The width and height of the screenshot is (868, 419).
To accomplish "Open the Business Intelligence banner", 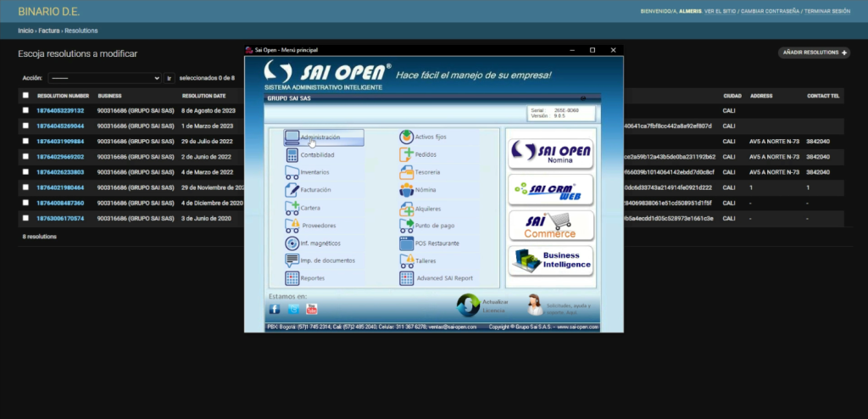I will coord(550,261).
